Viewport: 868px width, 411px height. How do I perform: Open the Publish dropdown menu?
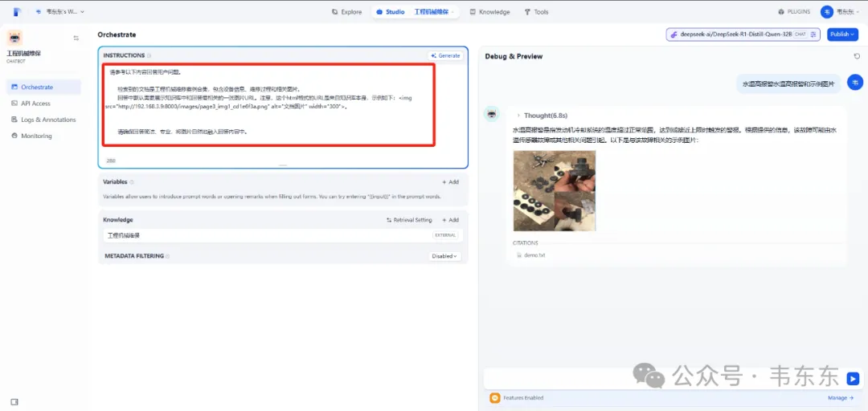tap(842, 35)
